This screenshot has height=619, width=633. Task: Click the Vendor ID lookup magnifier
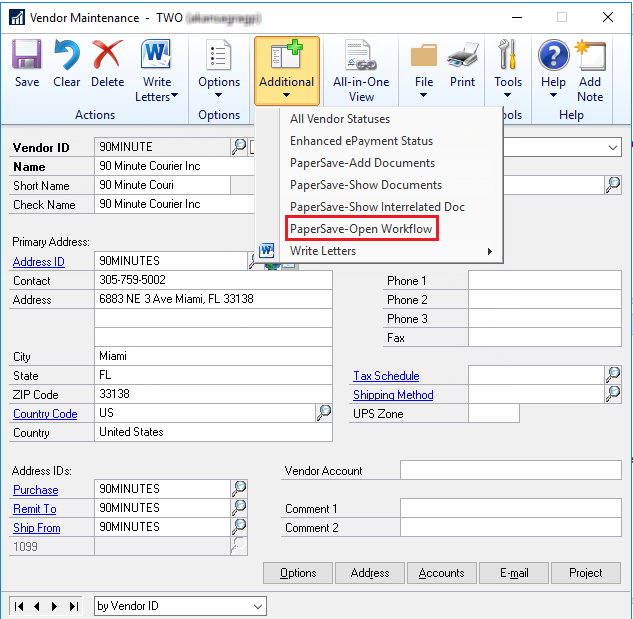click(x=239, y=147)
